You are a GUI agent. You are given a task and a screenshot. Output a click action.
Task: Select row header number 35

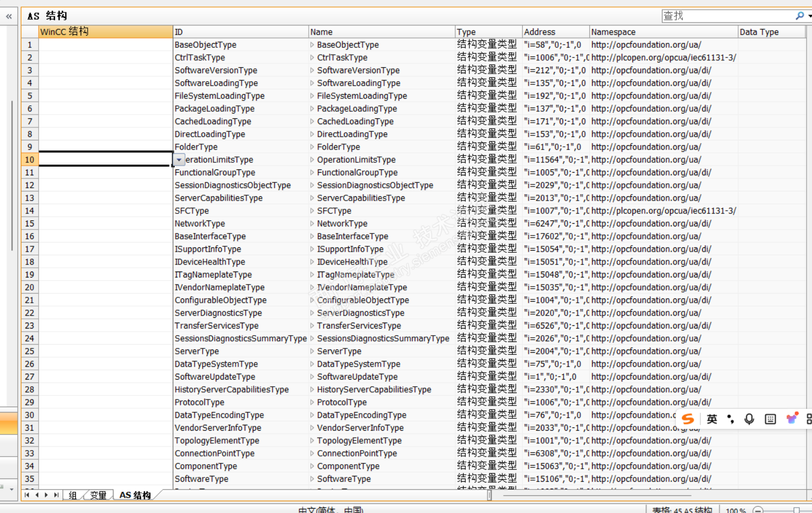pos(30,479)
